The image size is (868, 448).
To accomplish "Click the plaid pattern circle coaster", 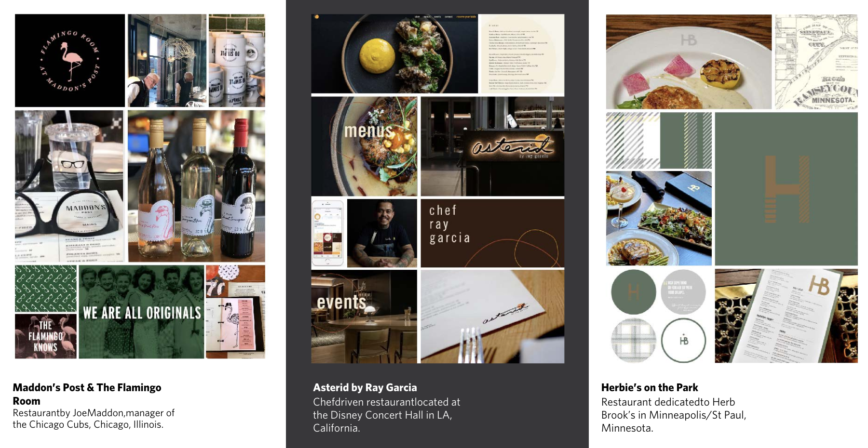I will coord(634,340).
